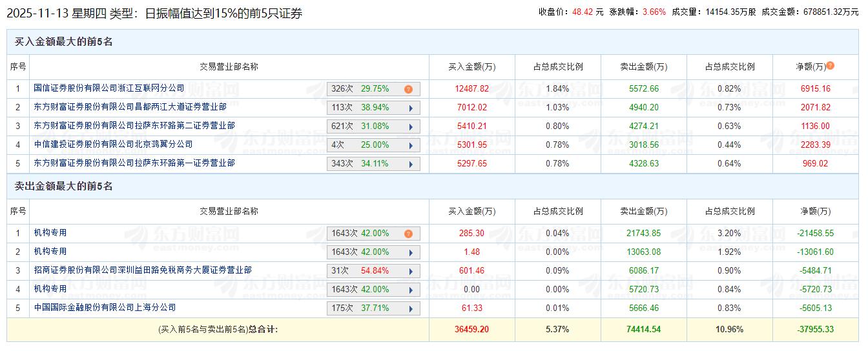Click the blue arrow icon beside 113次 38.94%
The image size is (868, 351).
point(411,108)
